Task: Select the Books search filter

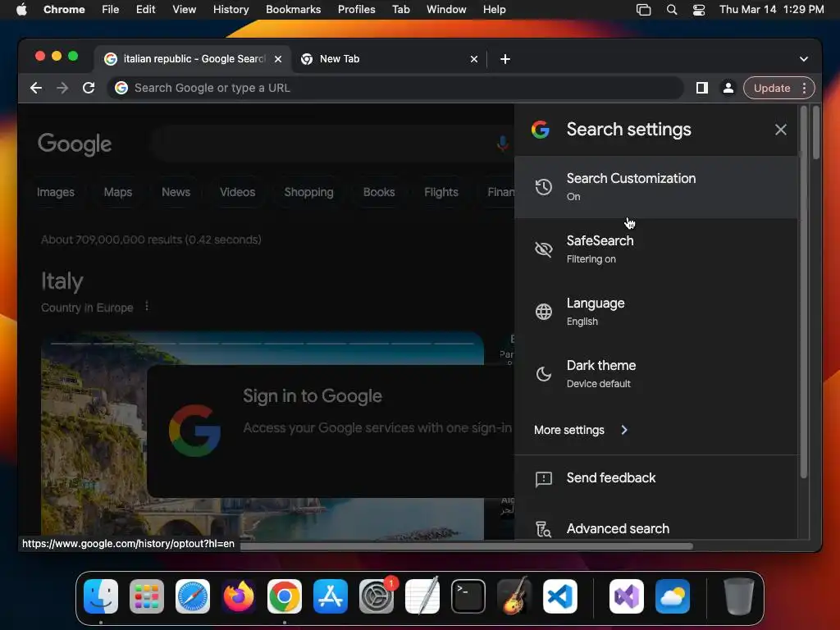Action: click(x=379, y=192)
